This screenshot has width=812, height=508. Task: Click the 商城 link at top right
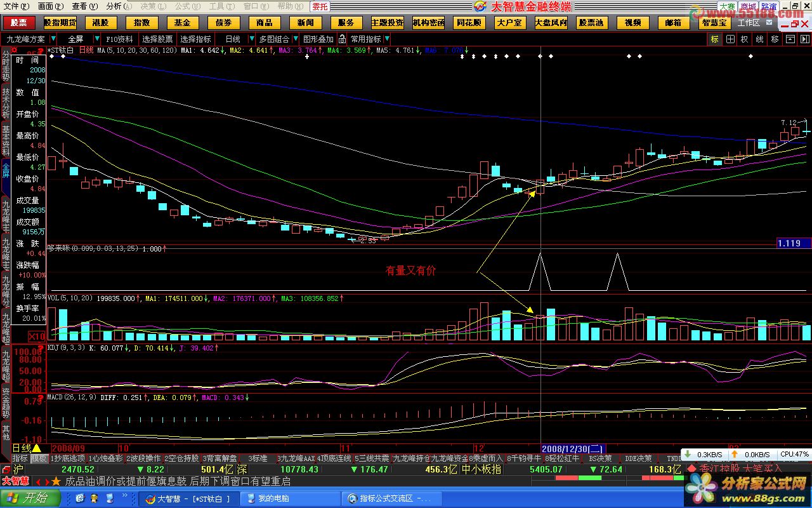(748, 6)
